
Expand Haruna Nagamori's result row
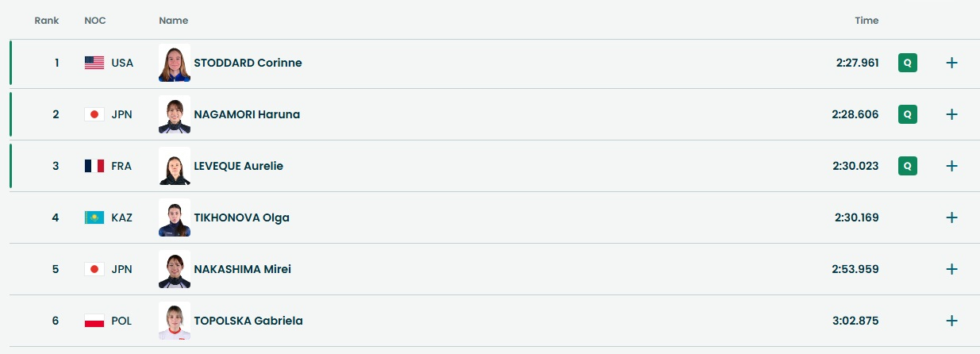951,114
